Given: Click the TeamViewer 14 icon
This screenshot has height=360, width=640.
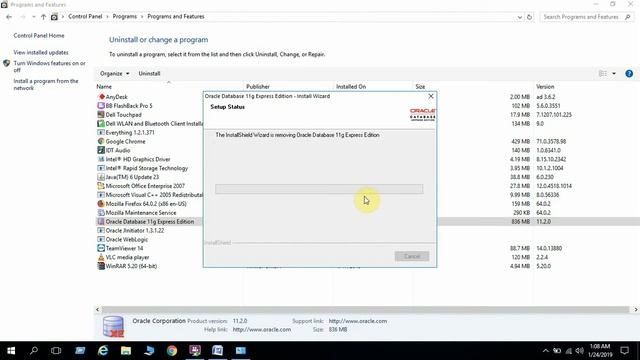Looking at the screenshot, I should point(101,248).
